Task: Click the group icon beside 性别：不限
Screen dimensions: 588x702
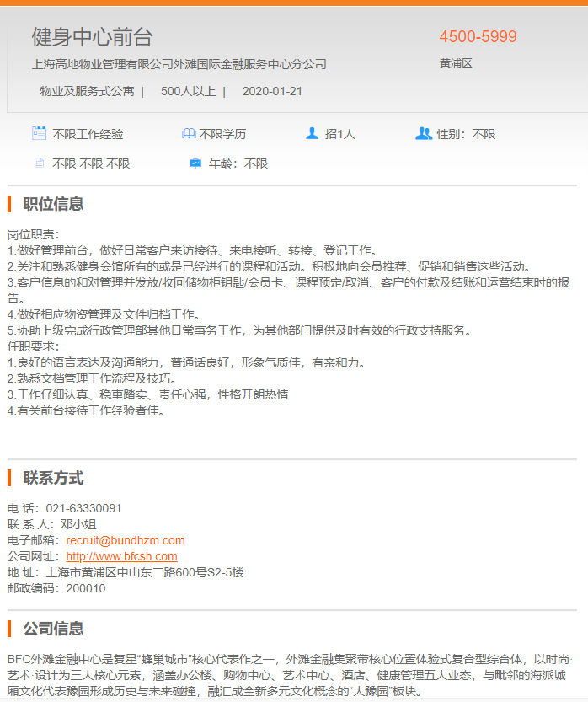Action: pos(424,133)
